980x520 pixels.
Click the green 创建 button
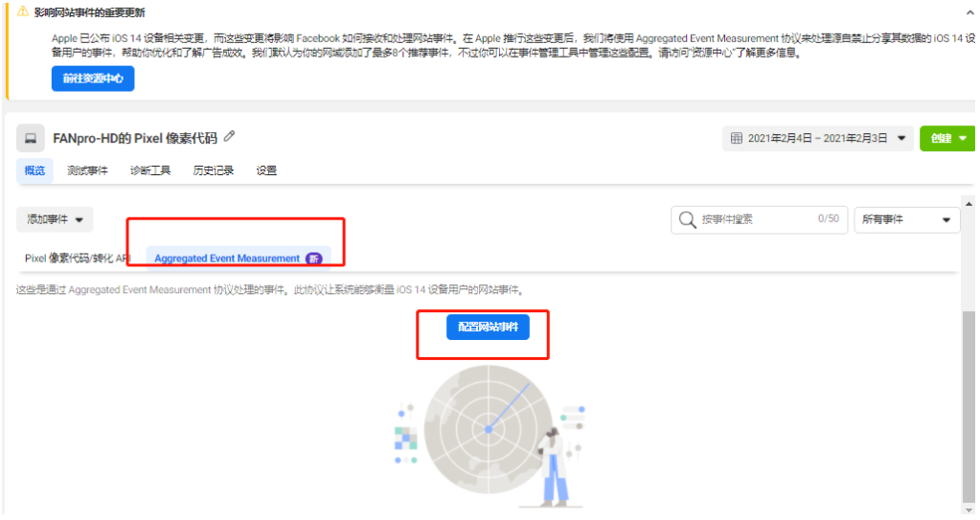[x=946, y=138]
